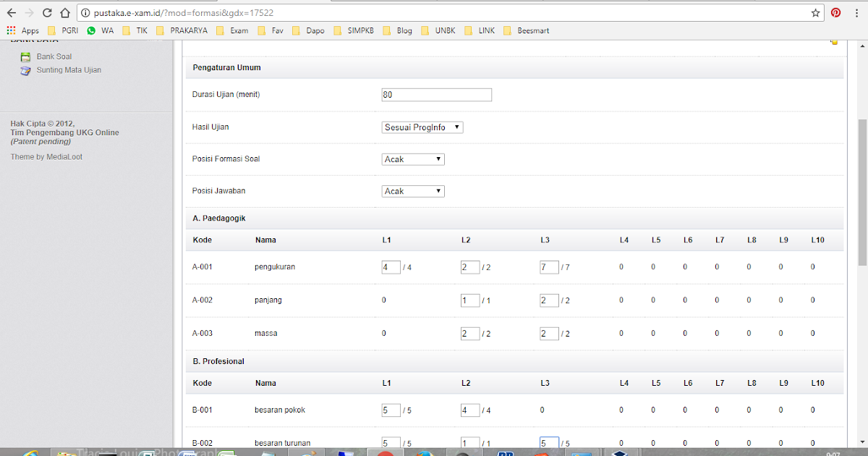Screen dimensions: 868x456
Task: Click the panjang name cell
Action: pyautogui.click(x=268, y=300)
